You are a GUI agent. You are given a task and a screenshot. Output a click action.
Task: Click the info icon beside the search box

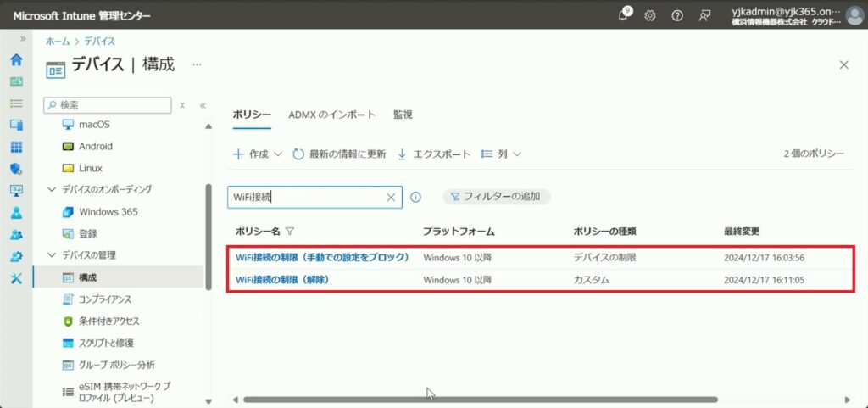pos(415,197)
